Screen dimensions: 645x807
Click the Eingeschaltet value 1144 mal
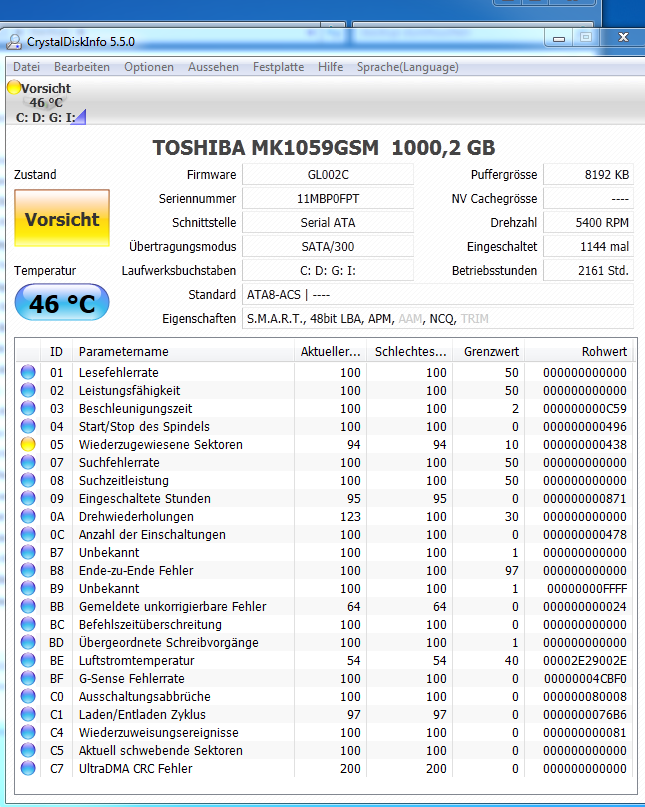588,247
